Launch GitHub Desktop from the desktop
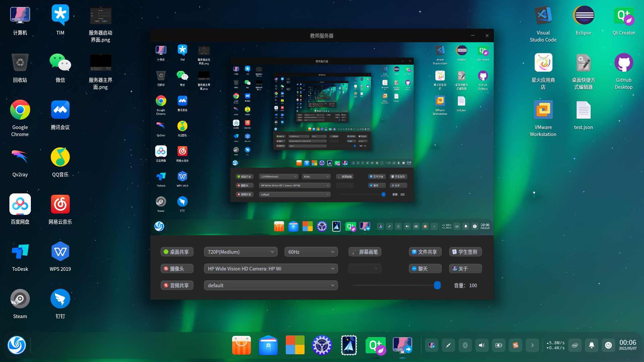The image size is (644, 362). click(x=624, y=63)
